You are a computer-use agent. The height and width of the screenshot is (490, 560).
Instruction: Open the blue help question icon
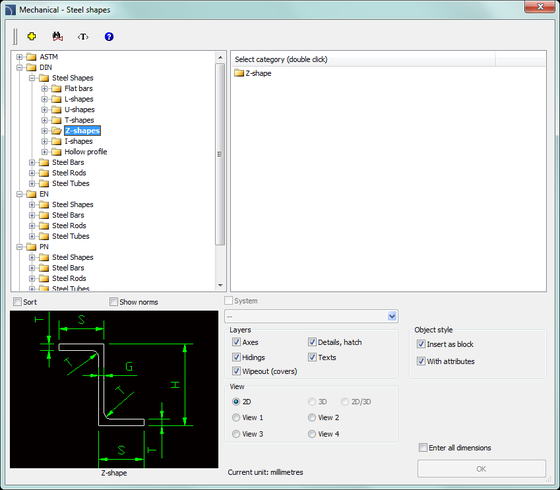click(109, 36)
